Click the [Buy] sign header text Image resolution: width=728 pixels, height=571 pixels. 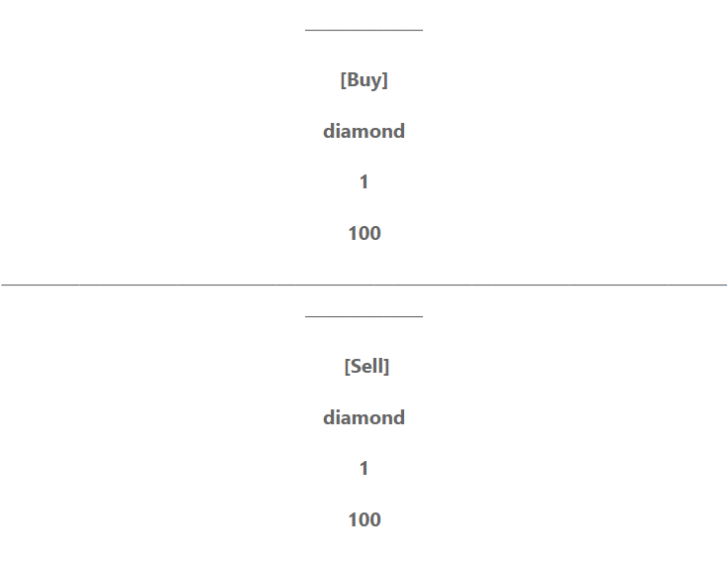(x=364, y=80)
